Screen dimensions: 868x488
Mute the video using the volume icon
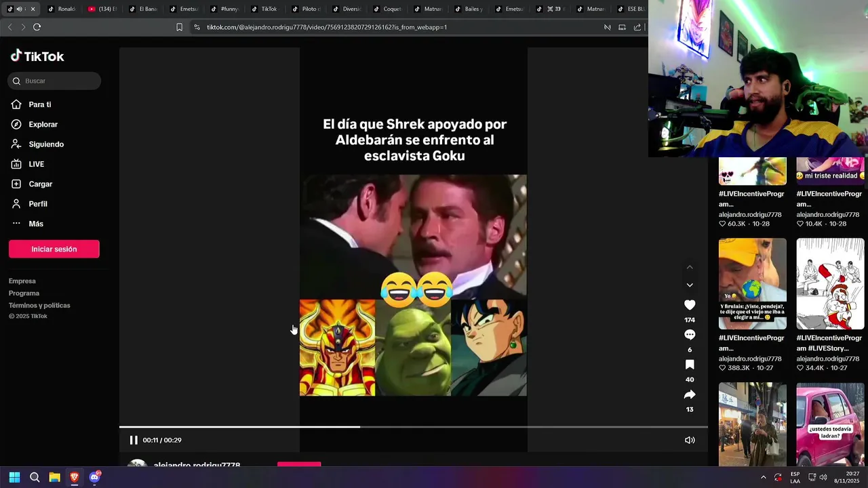690,440
